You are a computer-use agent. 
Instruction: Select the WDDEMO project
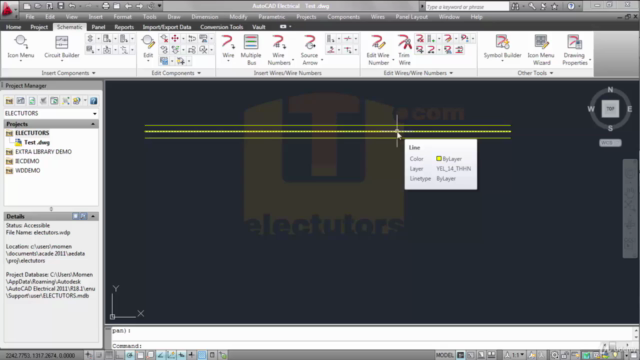click(27, 171)
